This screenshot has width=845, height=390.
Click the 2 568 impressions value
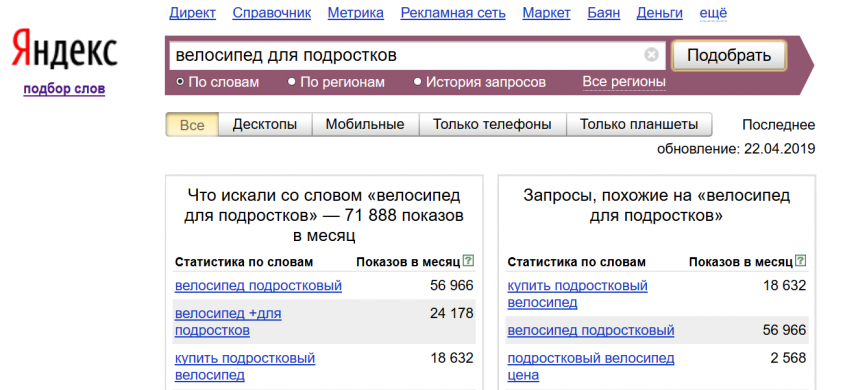[788, 358]
